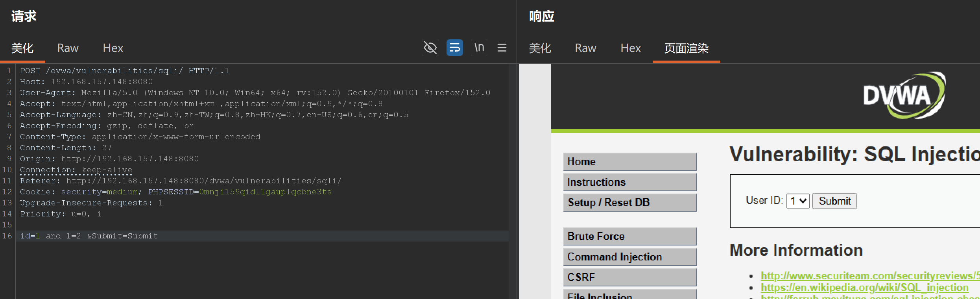Toggle hiding non-printable characters eye icon

430,48
